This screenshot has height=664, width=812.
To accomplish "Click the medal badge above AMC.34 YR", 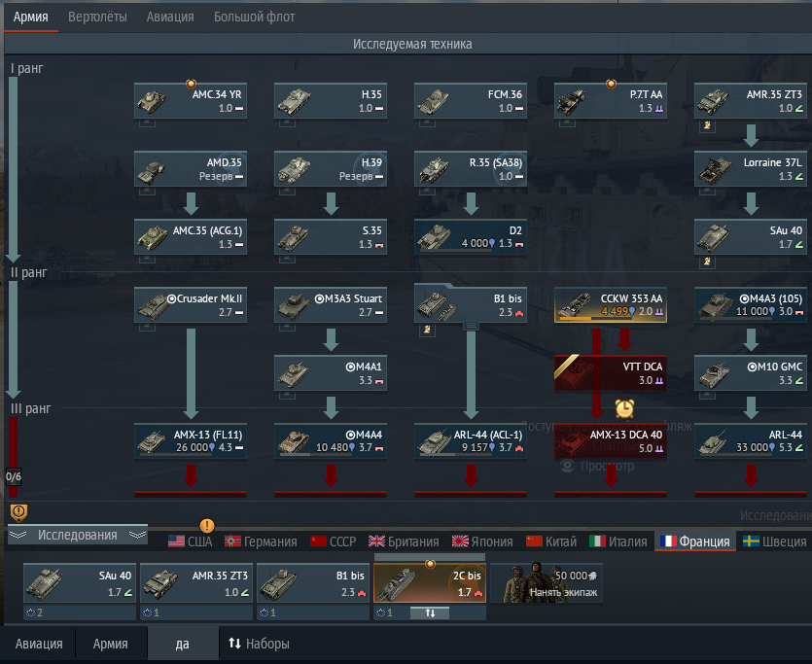I will point(192,84).
